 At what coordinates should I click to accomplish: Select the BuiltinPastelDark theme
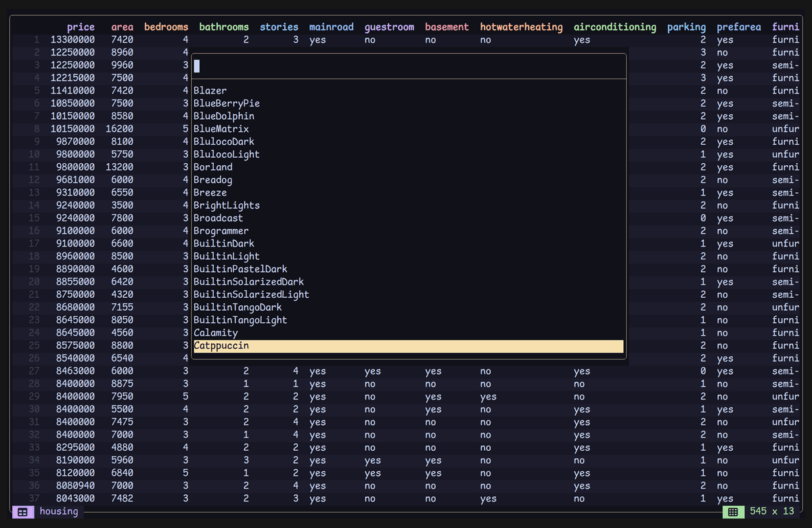click(x=409, y=269)
